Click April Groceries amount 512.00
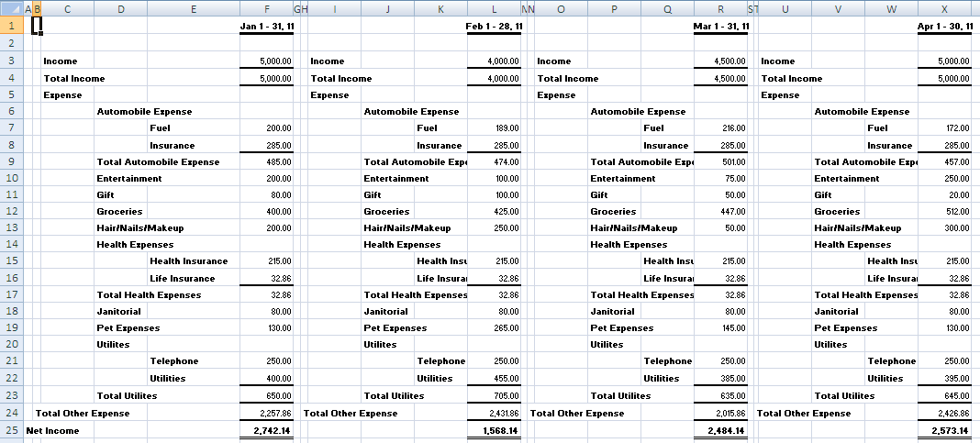 point(945,211)
